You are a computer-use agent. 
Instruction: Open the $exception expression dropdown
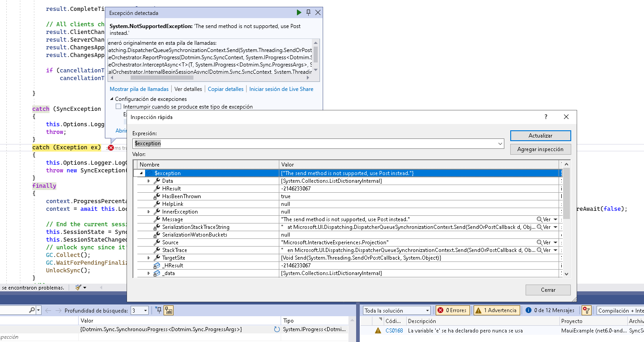click(500, 143)
